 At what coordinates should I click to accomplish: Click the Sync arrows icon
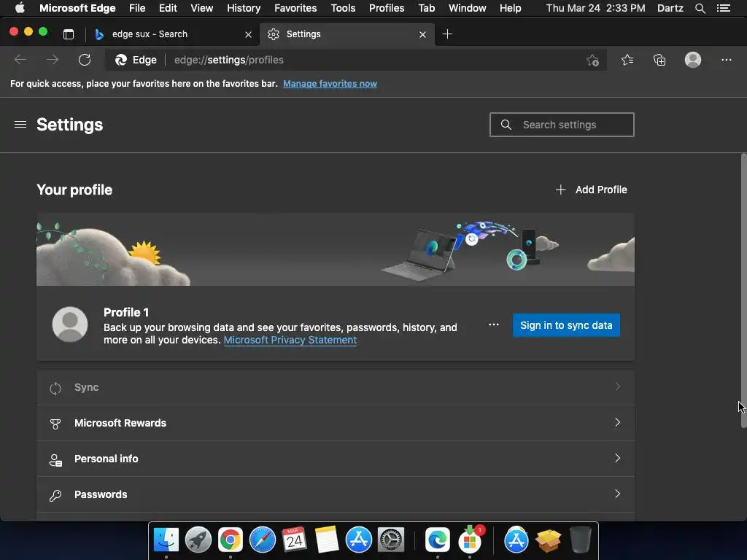55,388
